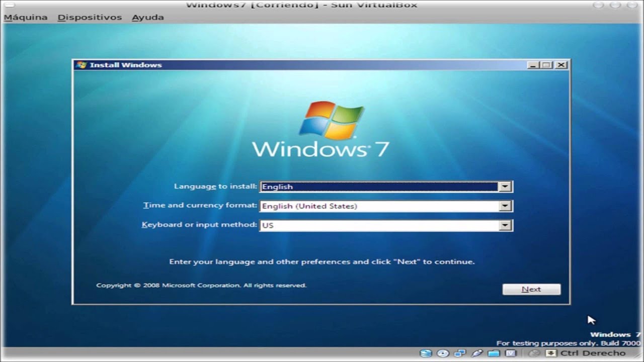Open the Máquina menu
644x362 pixels.
(26, 17)
